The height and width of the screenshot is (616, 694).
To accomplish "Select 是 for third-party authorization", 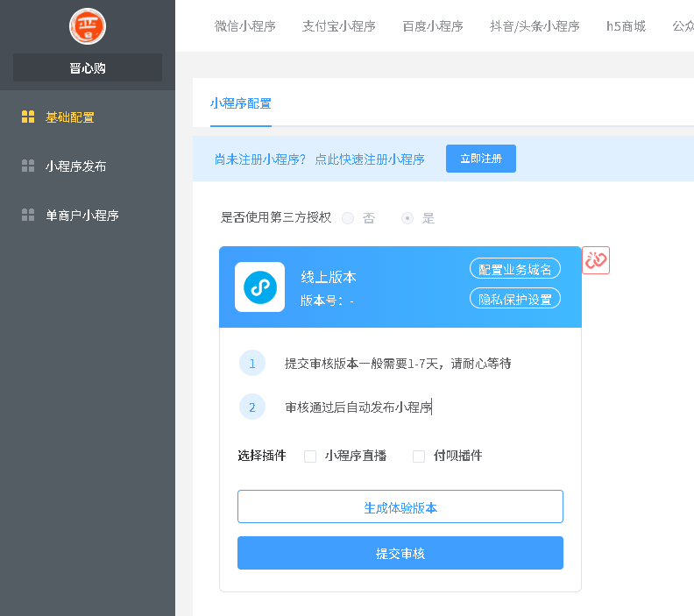I will [407, 218].
